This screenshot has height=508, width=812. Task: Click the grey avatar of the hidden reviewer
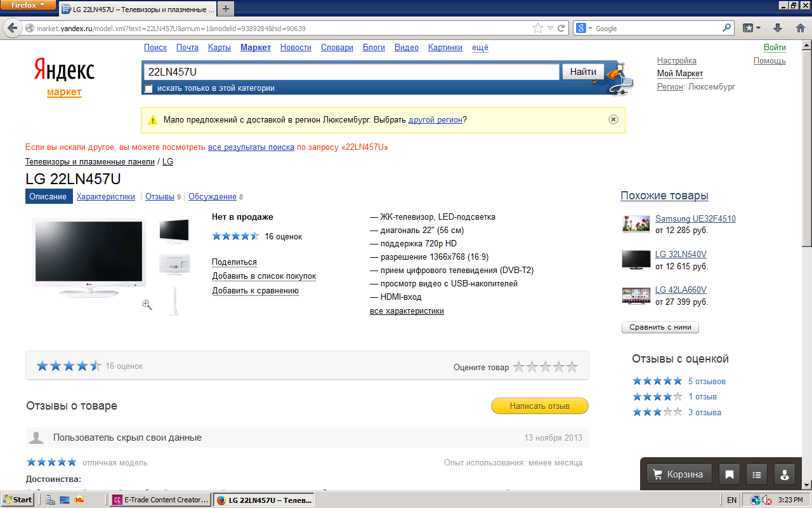pyautogui.click(x=37, y=438)
